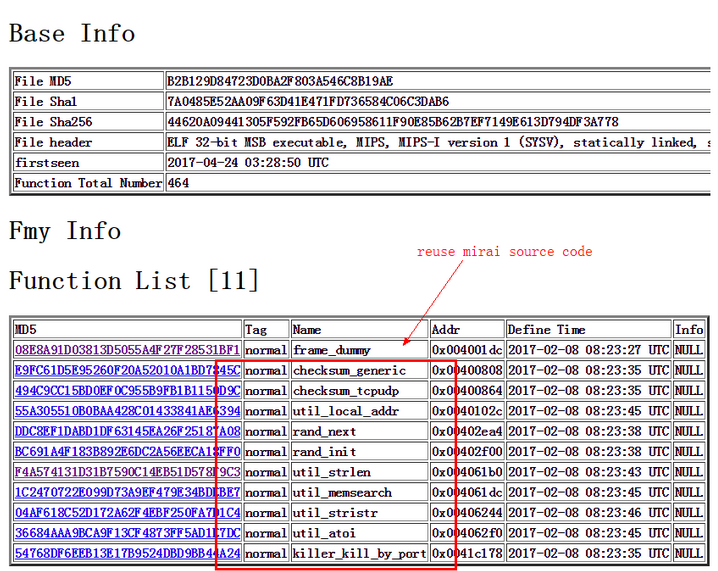Click address 0x00400808
718x571 pixels.
(x=467, y=370)
